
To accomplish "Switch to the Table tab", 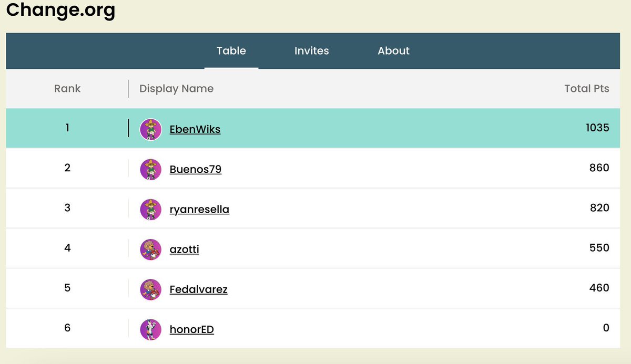I will (231, 51).
